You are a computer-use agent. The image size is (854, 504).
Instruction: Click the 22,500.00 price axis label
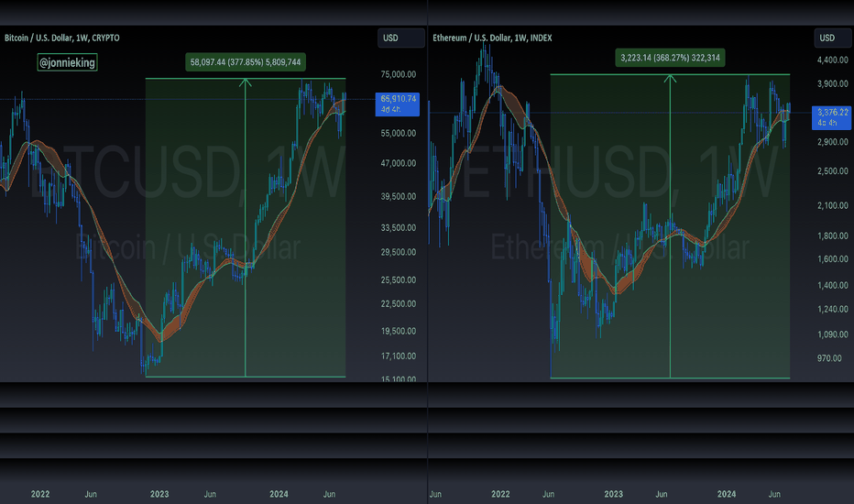point(399,304)
